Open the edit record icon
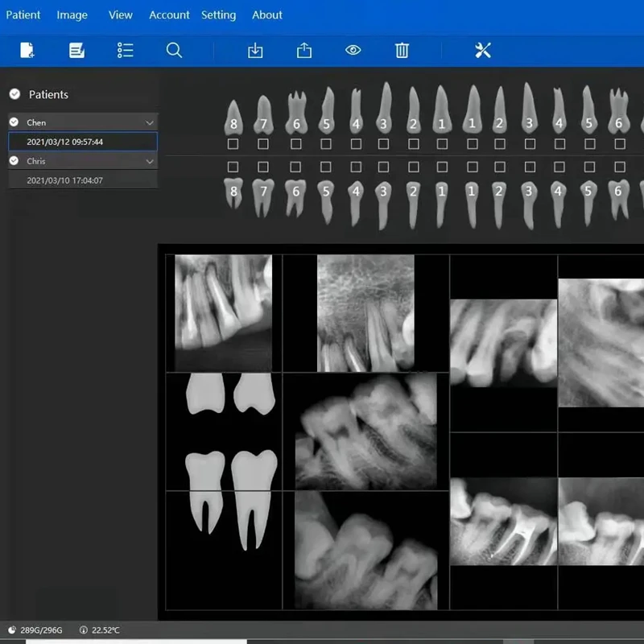Viewport: 644px width, 644px height. point(76,51)
